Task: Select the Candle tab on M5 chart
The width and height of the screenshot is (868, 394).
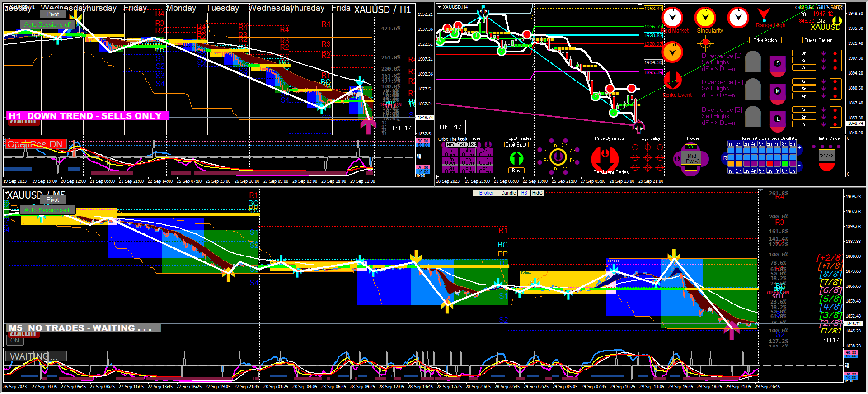Action: [509, 193]
